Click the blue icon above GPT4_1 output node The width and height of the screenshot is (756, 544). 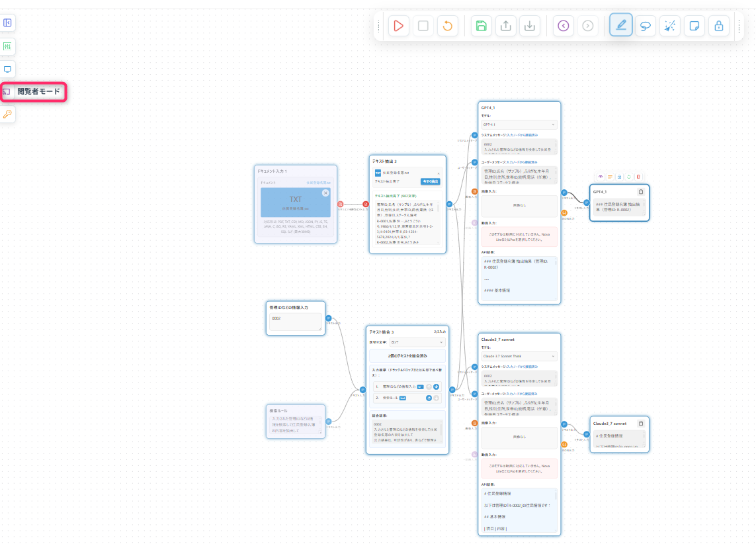[x=620, y=177]
